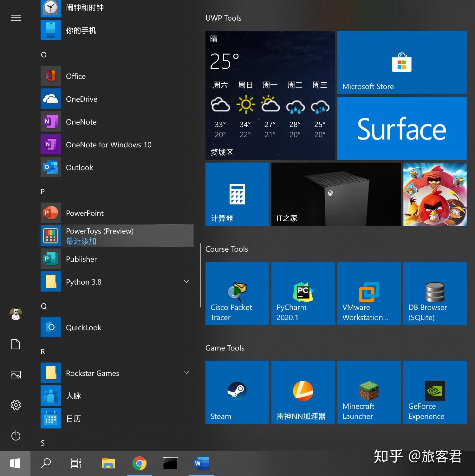Open Settings gear in Start sidebar
The width and height of the screenshot is (475, 476).
pos(16,405)
